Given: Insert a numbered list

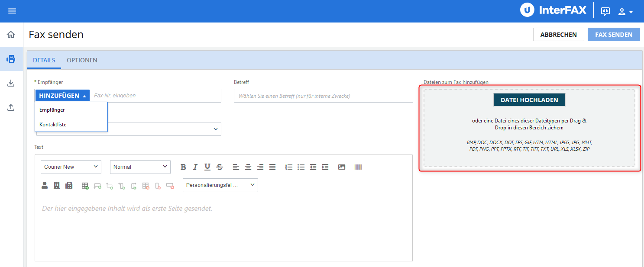Looking at the screenshot, I should tap(289, 167).
